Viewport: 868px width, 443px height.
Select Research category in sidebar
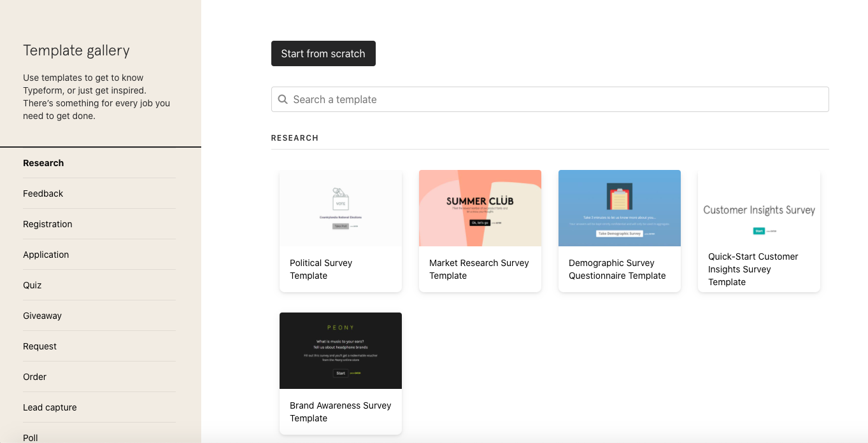(43, 163)
